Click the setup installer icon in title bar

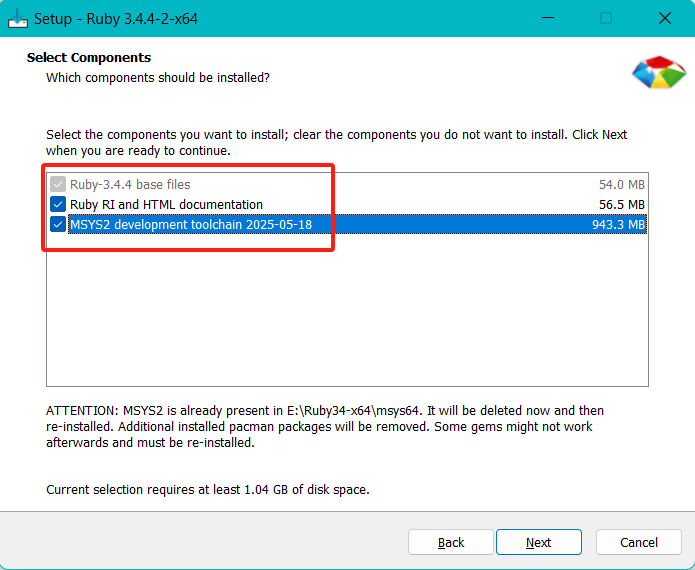18,19
